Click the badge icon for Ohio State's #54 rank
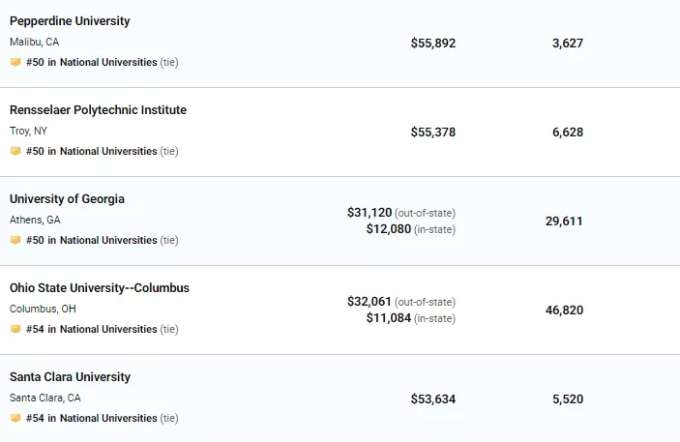Image resolution: width=680 pixels, height=442 pixels. pos(16,329)
